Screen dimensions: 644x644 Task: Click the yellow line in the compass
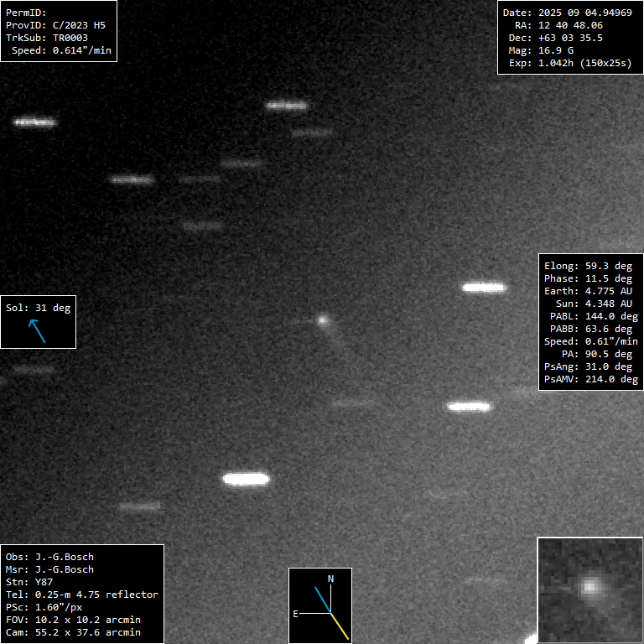pyautogui.click(x=340, y=626)
